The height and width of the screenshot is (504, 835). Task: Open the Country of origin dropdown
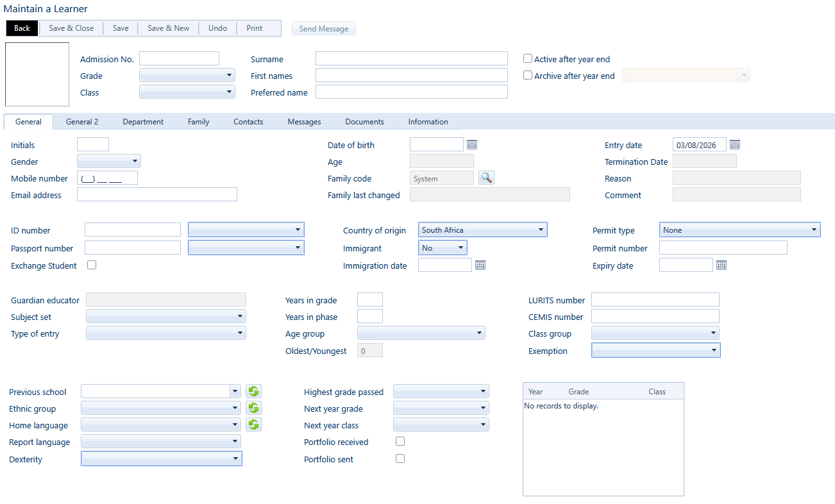pos(483,230)
